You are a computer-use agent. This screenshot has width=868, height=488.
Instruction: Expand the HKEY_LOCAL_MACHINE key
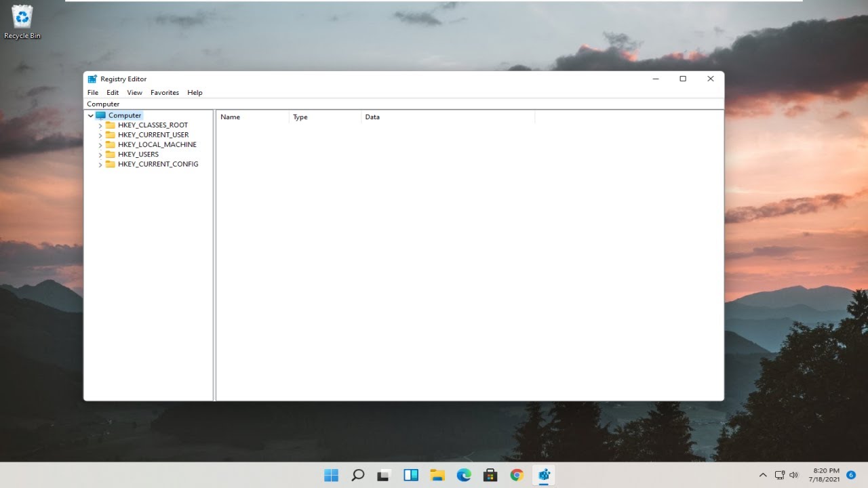[x=100, y=144]
